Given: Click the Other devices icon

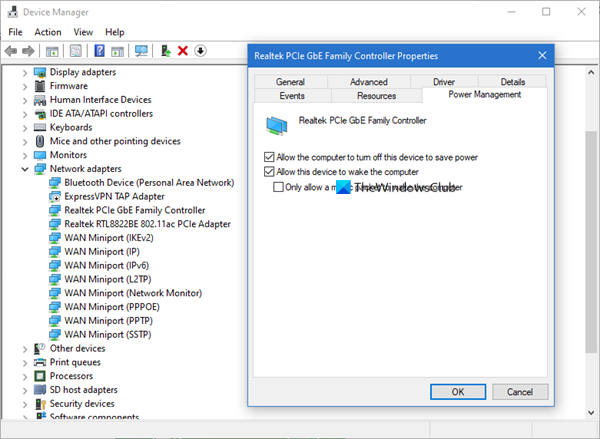Looking at the screenshot, I should pyautogui.click(x=40, y=348).
